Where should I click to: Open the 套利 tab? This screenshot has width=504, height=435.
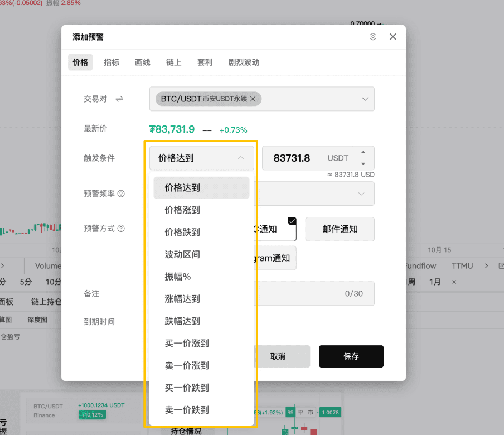click(x=205, y=62)
